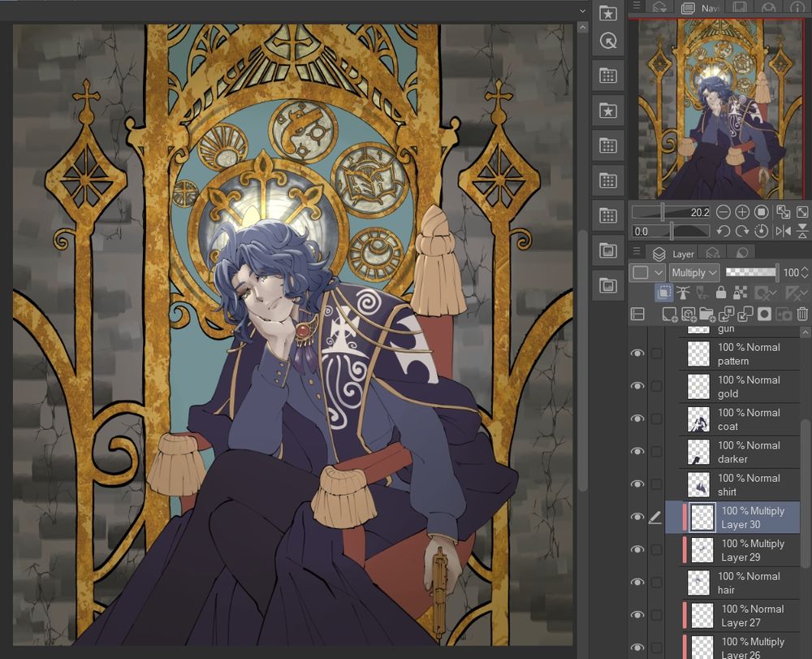Hide the pattern layer
Viewport: 812px width, 659px height.
(637, 353)
